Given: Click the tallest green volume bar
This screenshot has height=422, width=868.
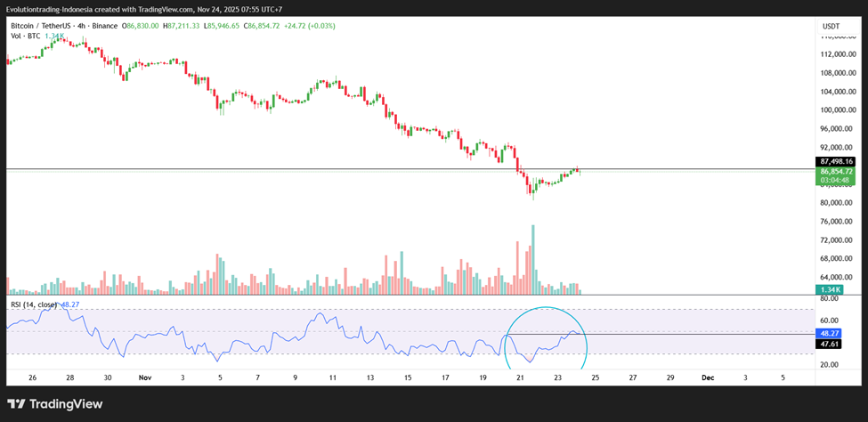Looking at the screenshot, I should (x=532, y=260).
